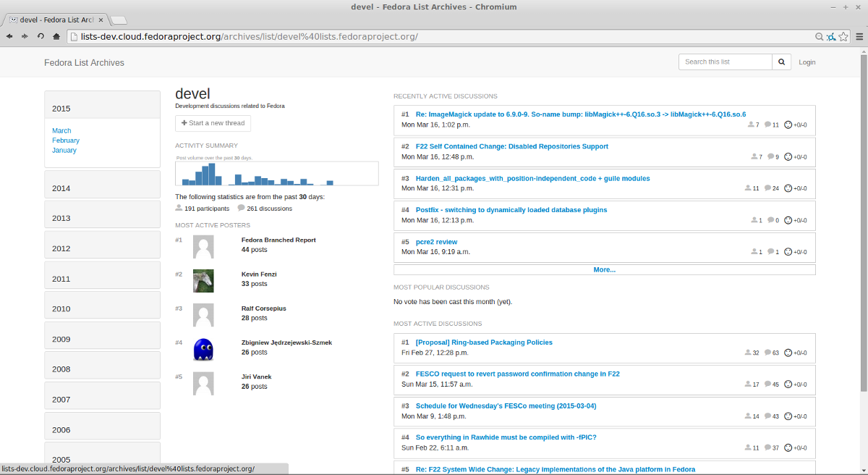
Task: Open the February 2015 archive
Action: 66,140
